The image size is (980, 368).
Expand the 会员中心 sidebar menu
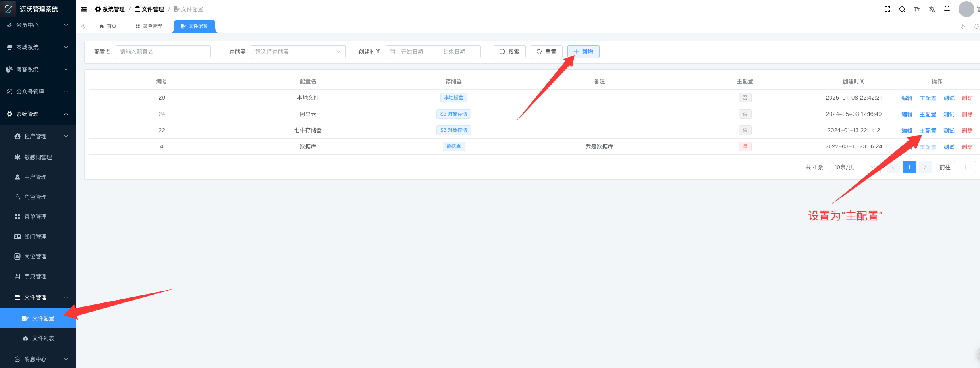(38, 25)
